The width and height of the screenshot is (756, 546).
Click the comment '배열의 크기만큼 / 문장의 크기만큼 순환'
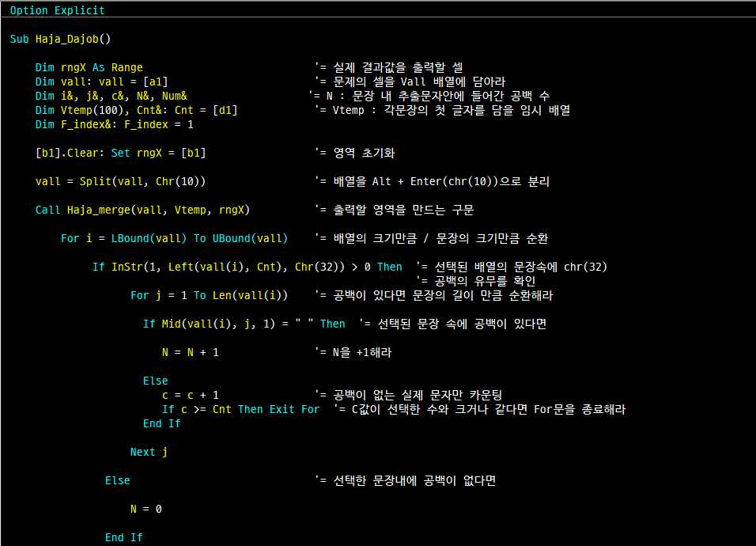(x=440, y=238)
